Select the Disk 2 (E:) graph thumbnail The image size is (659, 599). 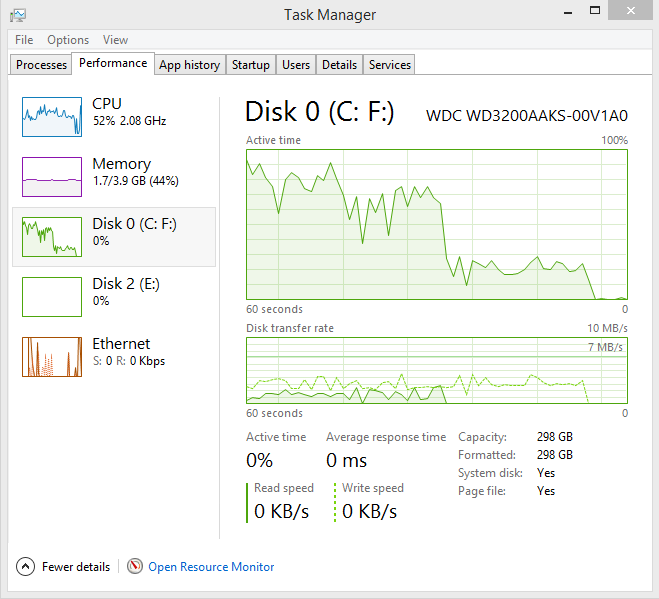pyautogui.click(x=52, y=296)
